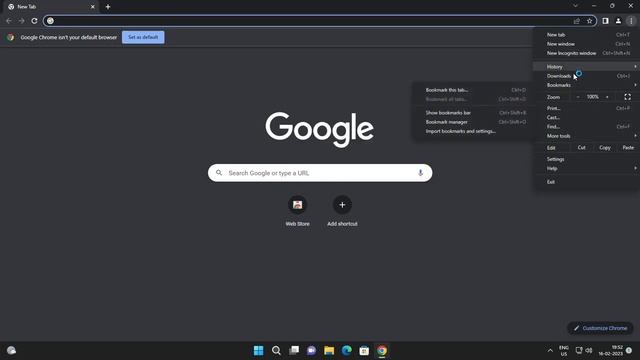Choose Find from Chrome menu
640x360 pixels.
click(586, 127)
